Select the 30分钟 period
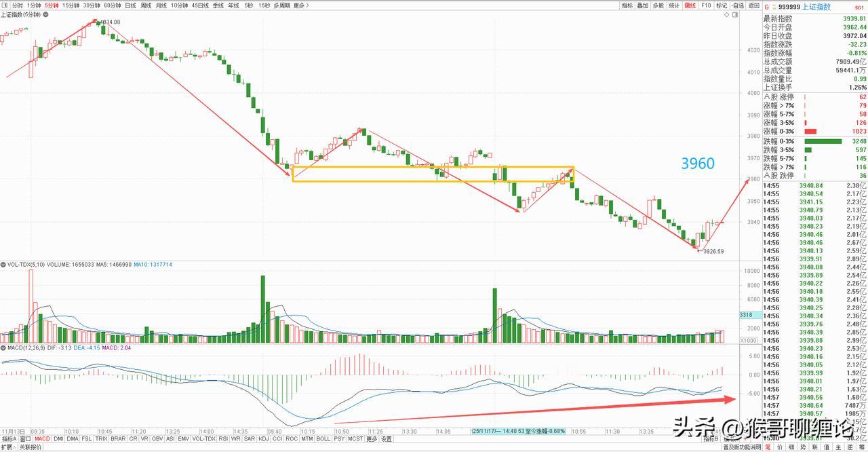This screenshot has width=868, height=452. pyautogui.click(x=92, y=5)
